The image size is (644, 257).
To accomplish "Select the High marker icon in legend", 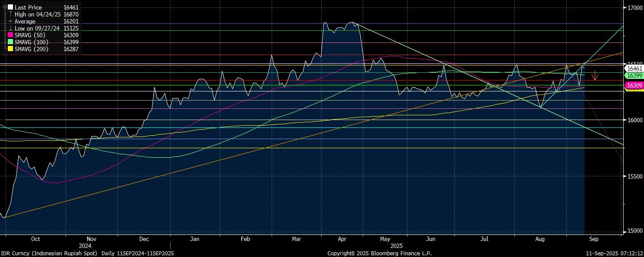I will 10,14.
